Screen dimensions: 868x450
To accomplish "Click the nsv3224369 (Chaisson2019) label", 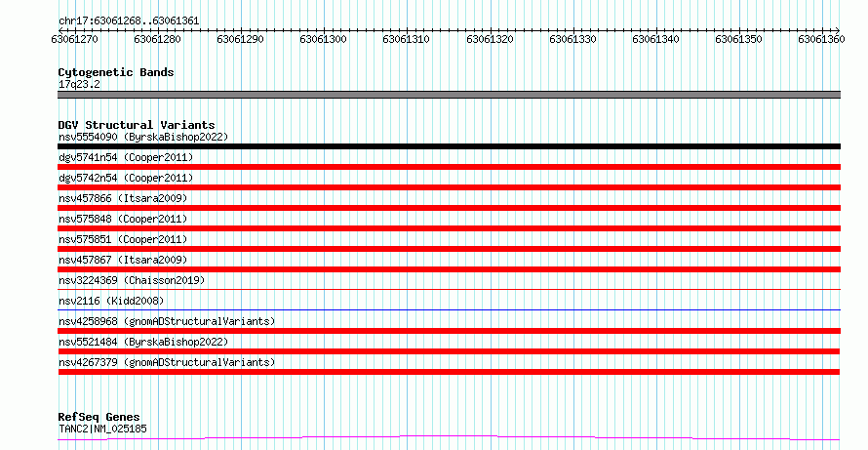I will click(x=132, y=280).
